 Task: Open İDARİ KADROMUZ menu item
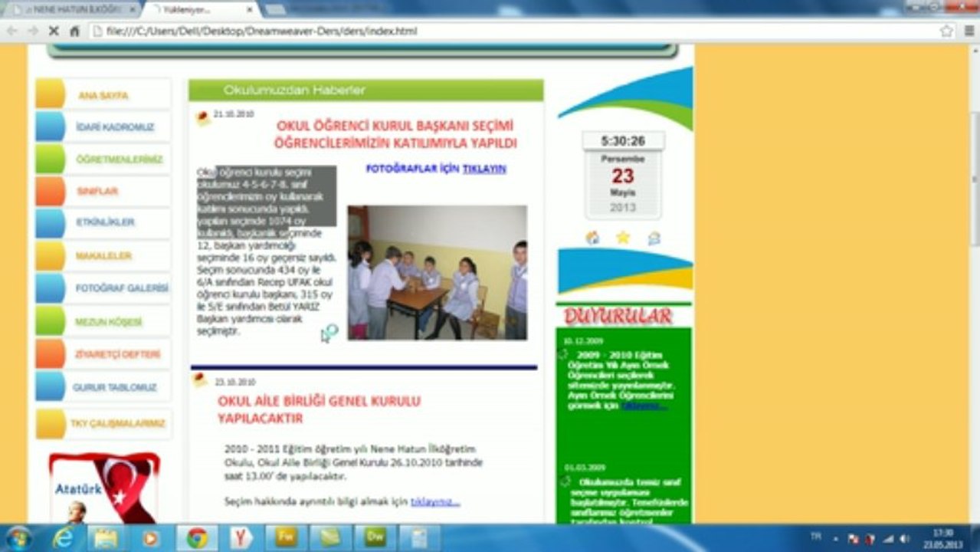103,127
